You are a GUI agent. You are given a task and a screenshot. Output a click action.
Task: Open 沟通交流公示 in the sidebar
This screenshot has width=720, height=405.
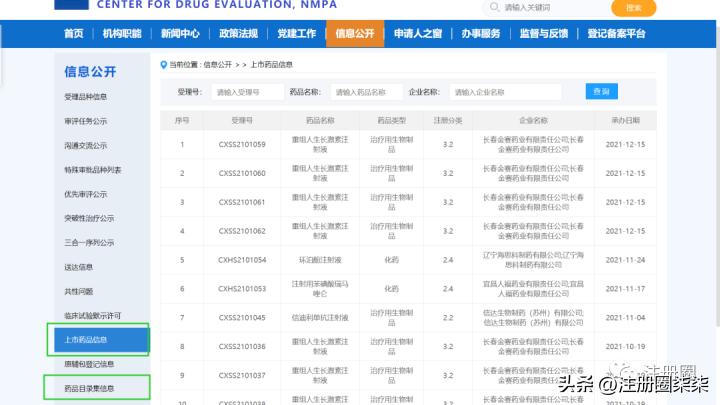[x=85, y=146]
